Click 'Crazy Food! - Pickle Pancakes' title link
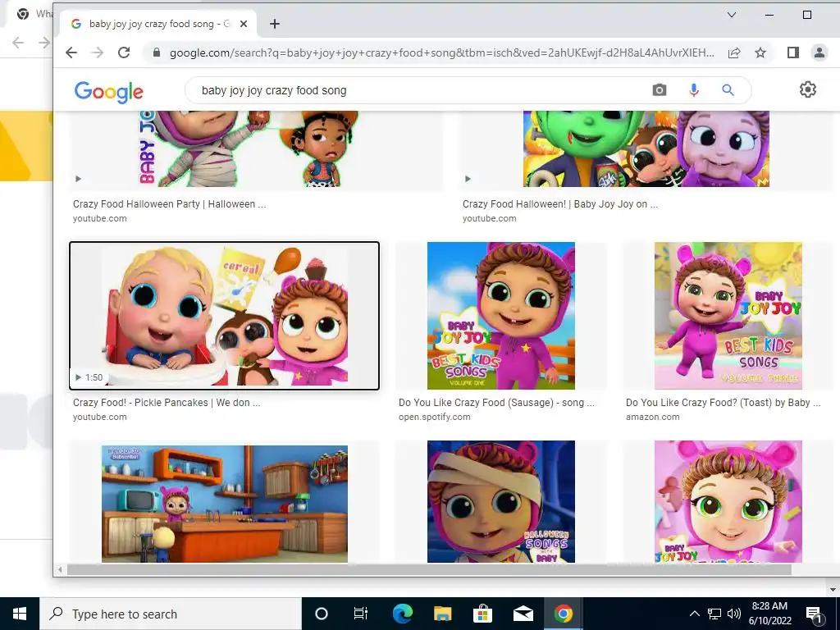The image size is (840, 630). coord(167,403)
